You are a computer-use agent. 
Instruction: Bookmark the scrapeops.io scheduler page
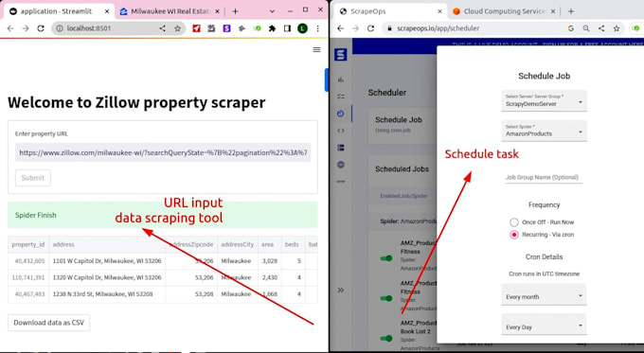617,28
